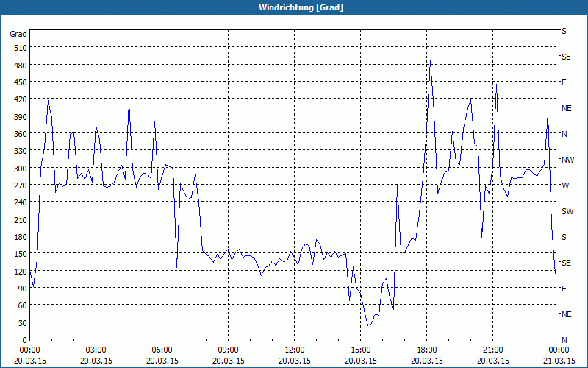The height and width of the screenshot is (368, 588).
Task: Click the 180 y-axis value
Action: tap(21, 236)
